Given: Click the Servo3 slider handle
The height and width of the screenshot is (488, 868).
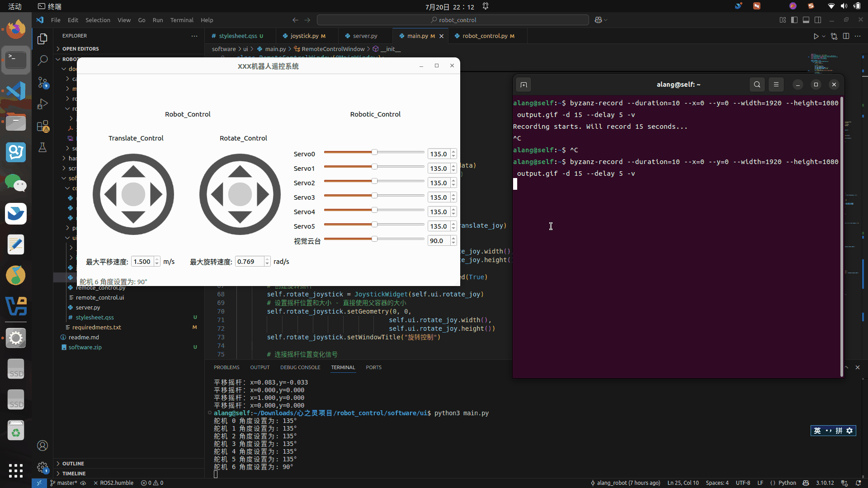Looking at the screenshot, I should (374, 196).
